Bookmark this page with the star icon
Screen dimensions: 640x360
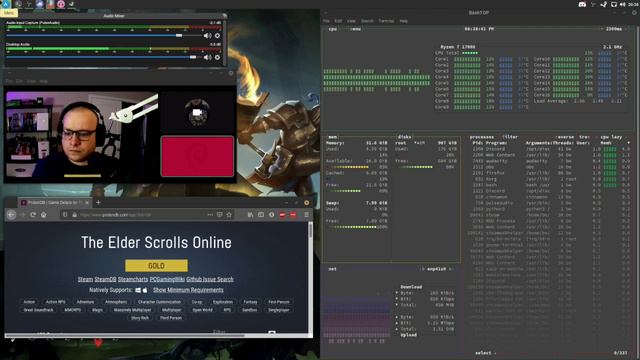click(x=229, y=215)
